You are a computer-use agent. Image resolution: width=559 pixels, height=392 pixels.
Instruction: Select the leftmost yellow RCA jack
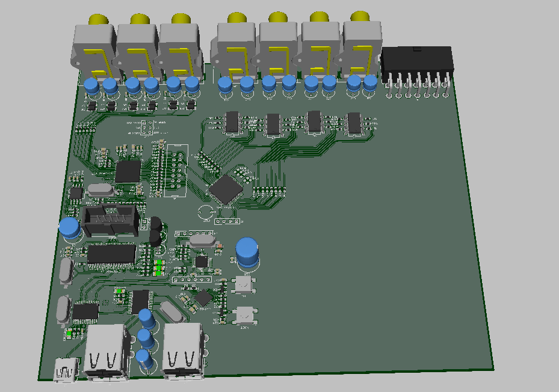tap(94, 45)
